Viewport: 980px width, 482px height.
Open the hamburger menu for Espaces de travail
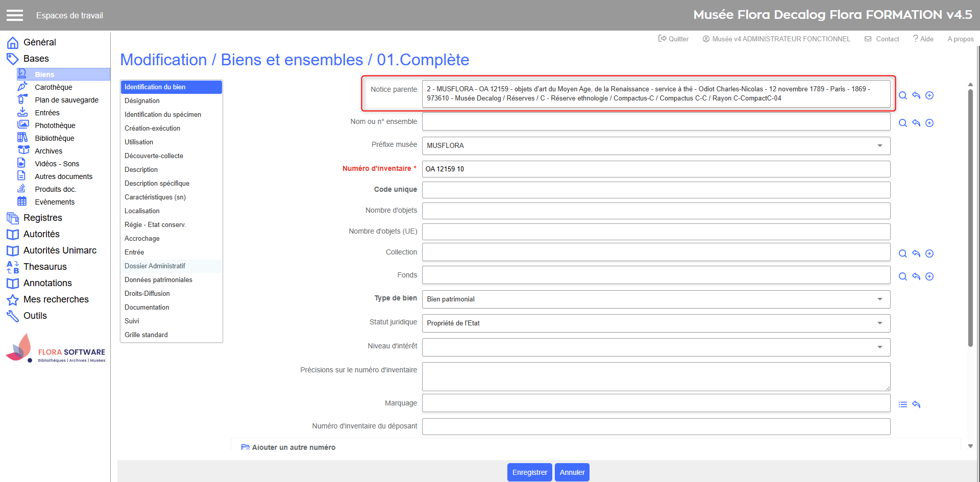15,15
